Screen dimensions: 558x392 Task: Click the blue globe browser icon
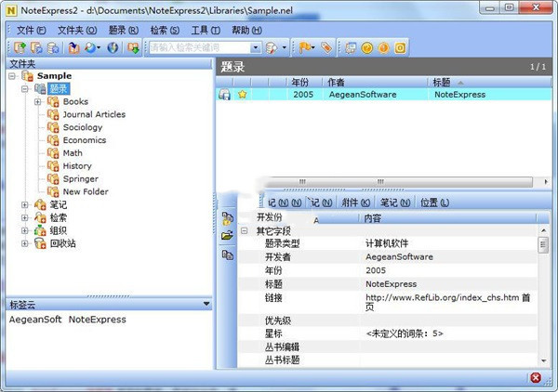[113, 47]
